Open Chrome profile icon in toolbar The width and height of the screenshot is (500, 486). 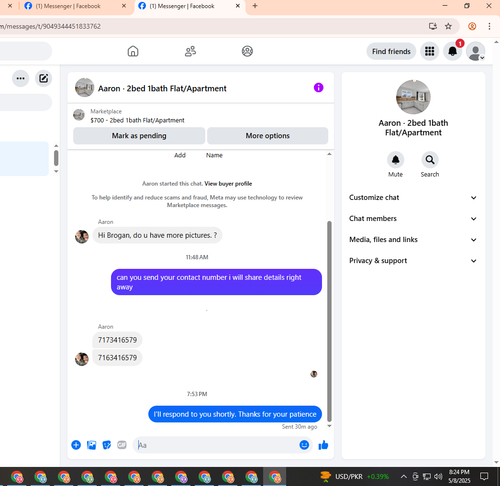pyautogui.click(x=472, y=26)
